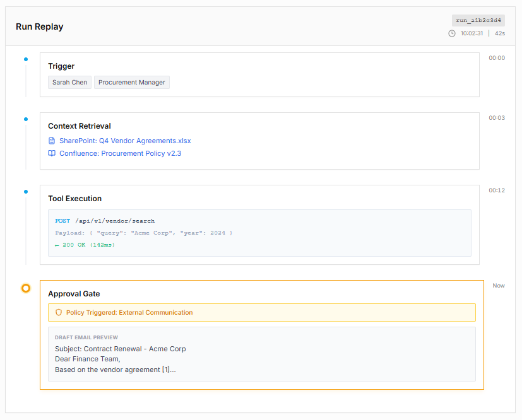Select the orange Approval Gate timeline marker
522x420 pixels.
tap(26, 288)
